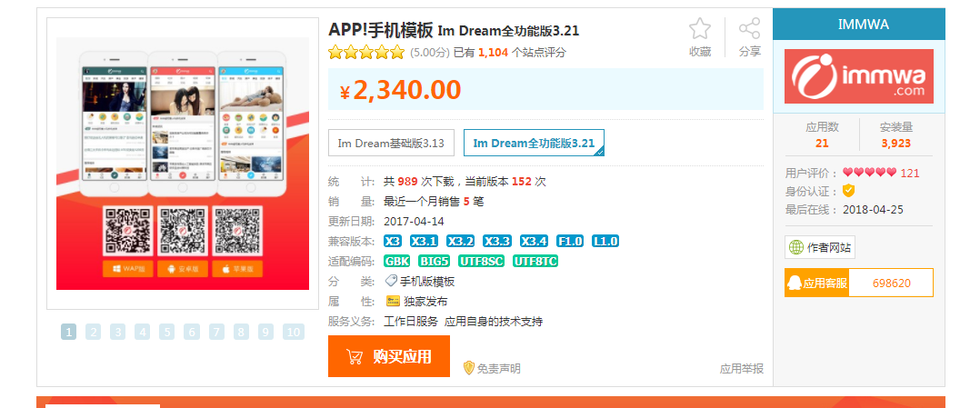This screenshot has height=408, width=980.
Task: Open the disclaimer shield link
Action: 491,368
